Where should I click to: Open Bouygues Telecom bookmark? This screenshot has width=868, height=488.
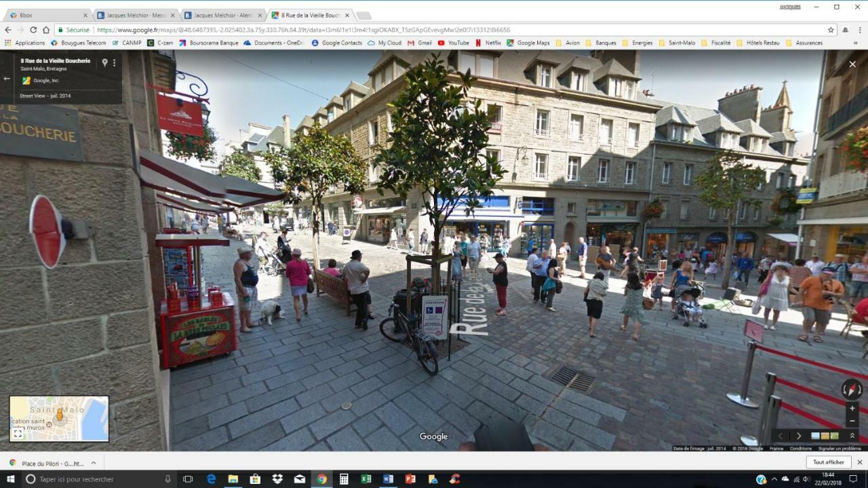79,43
